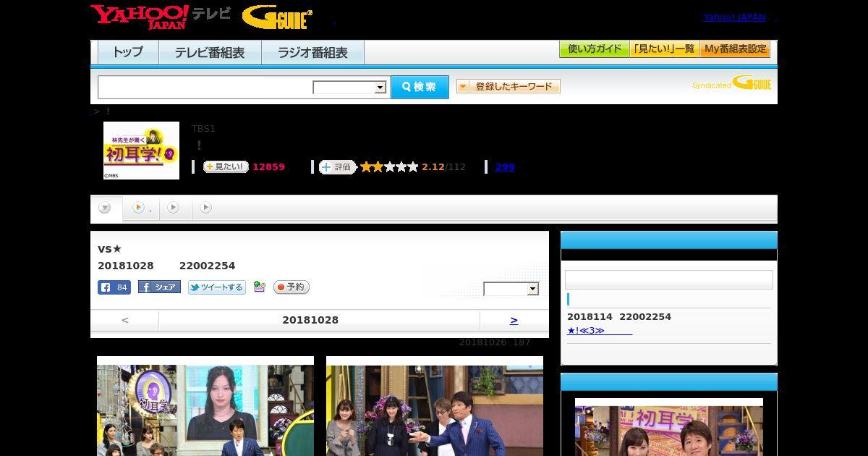Expand 登録したキーワード dropdown
The height and width of the screenshot is (456, 868).
pyautogui.click(x=508, y=86)
